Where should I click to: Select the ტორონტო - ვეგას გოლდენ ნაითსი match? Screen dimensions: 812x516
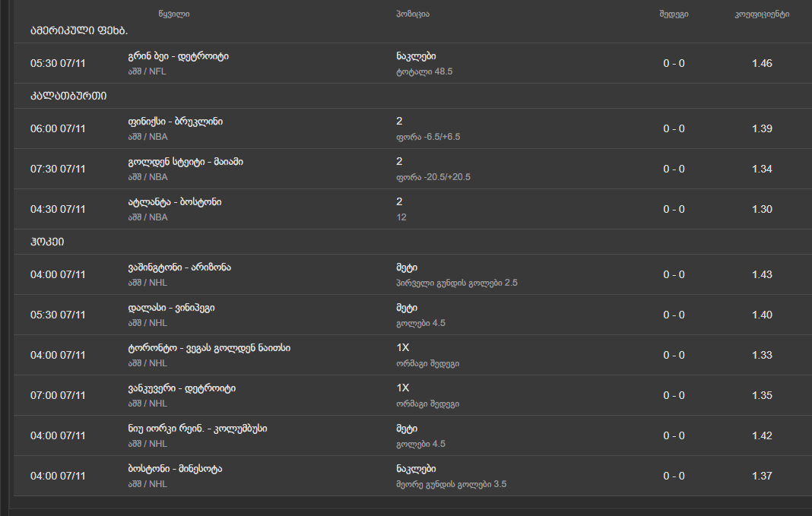click(x=209, y=348)
